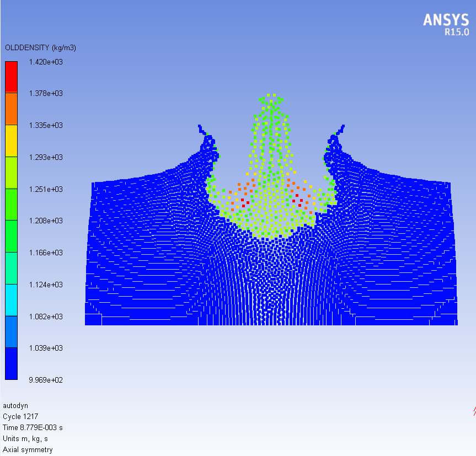Image resolution: width=476 pixels, height=456 pixels.
Task: Click the OLDDENSITY legend title
Action: pyautogui.click(x=40, y=48)
